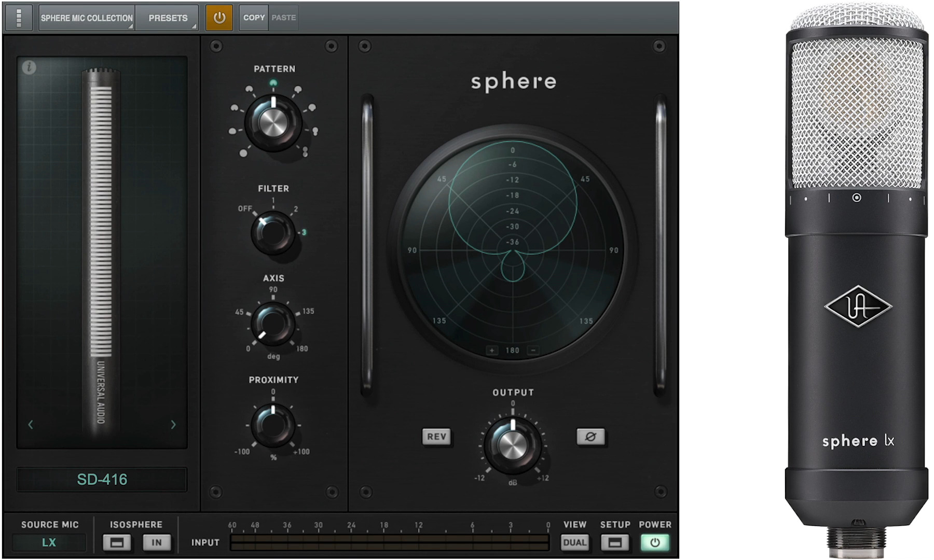This screenshot has height=560, width=934.
Task: Click the 90 degree axis label
Action: [273, 290]
